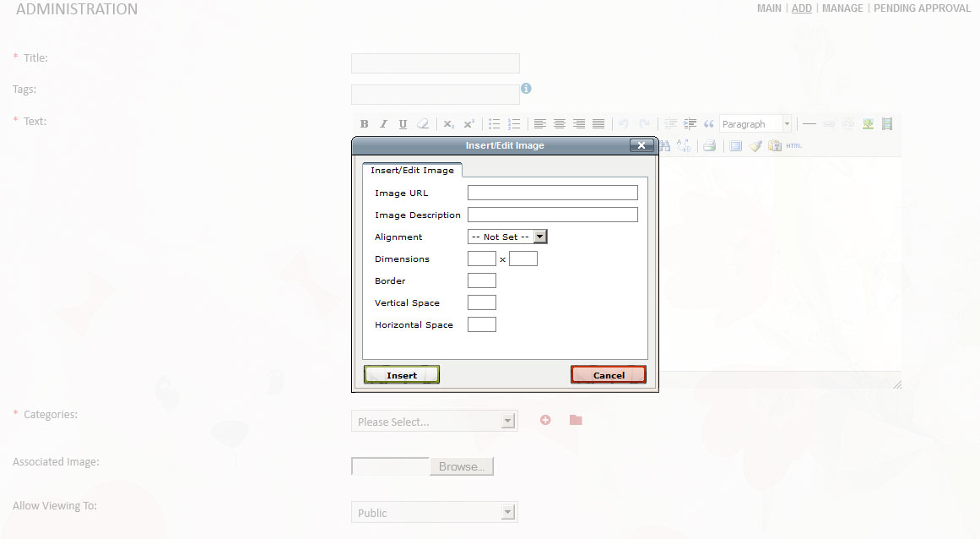Select the Insert/Edit Image tab
This screenshot has width=980, height=539.
click(x=413, y=170)
